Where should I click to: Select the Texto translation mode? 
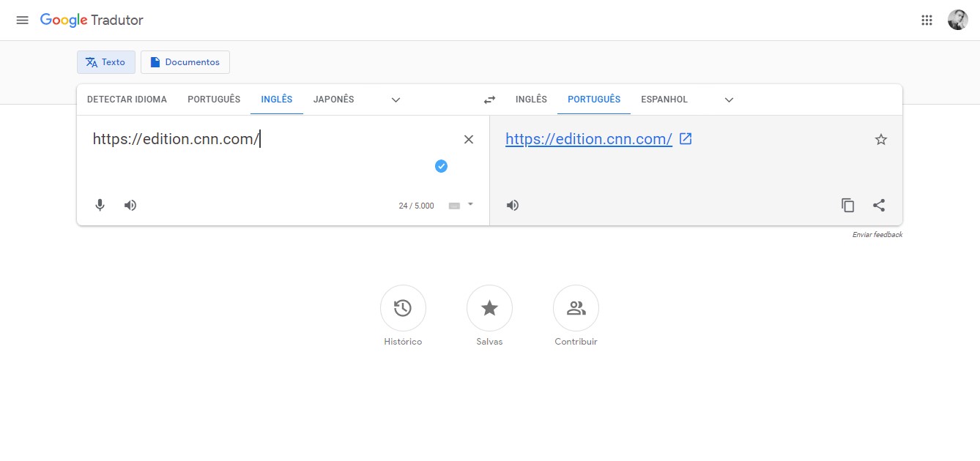tap(106, 62)
